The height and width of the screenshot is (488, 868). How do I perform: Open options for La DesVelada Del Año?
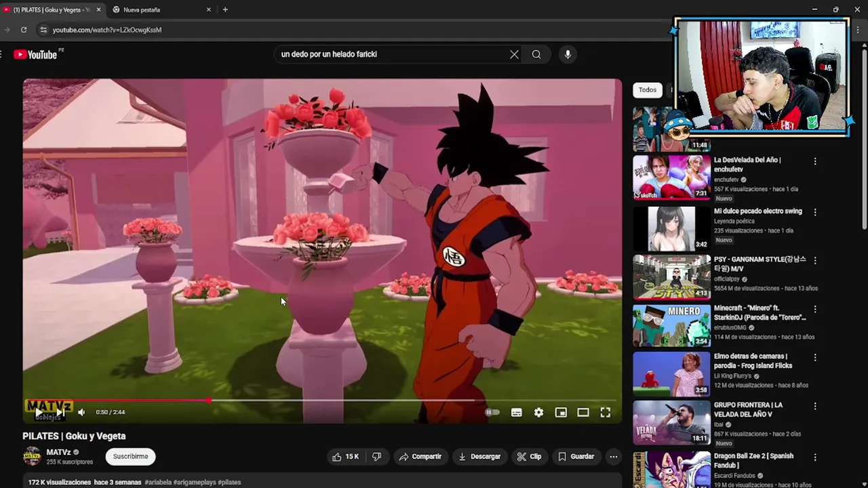(x=815, y=162)
